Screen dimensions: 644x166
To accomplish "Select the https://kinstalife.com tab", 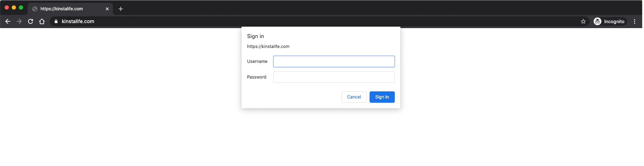I will (x=67, y=9).
